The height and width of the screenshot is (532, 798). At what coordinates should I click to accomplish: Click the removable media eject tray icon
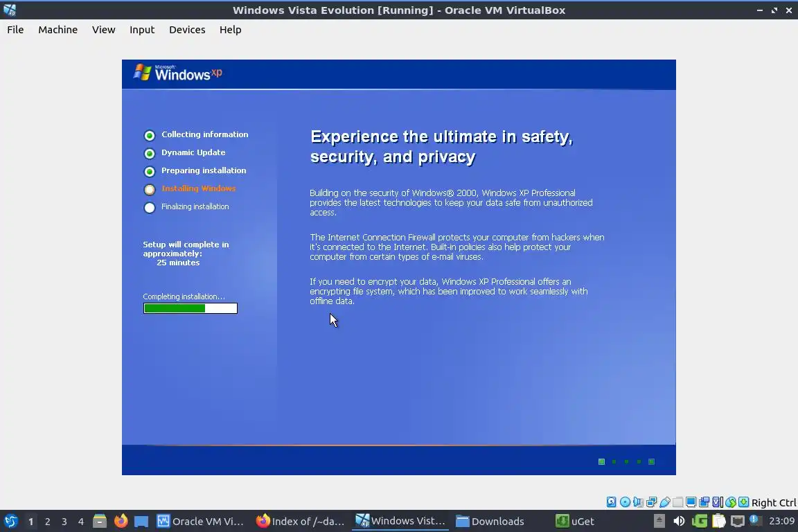coord(659,521)
